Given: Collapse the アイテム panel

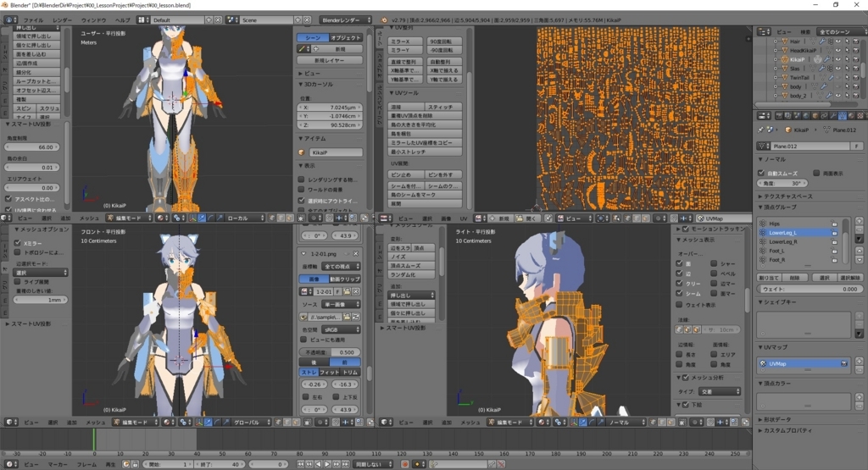Looking at the screenshot, I should (314, 138).
